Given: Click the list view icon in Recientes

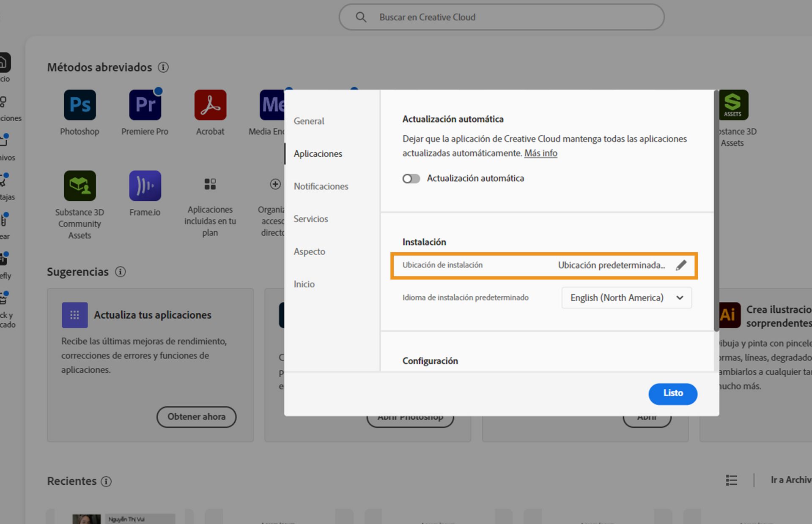Looking at the screenshot, I should pyautogui.click(x=731, y=480).
